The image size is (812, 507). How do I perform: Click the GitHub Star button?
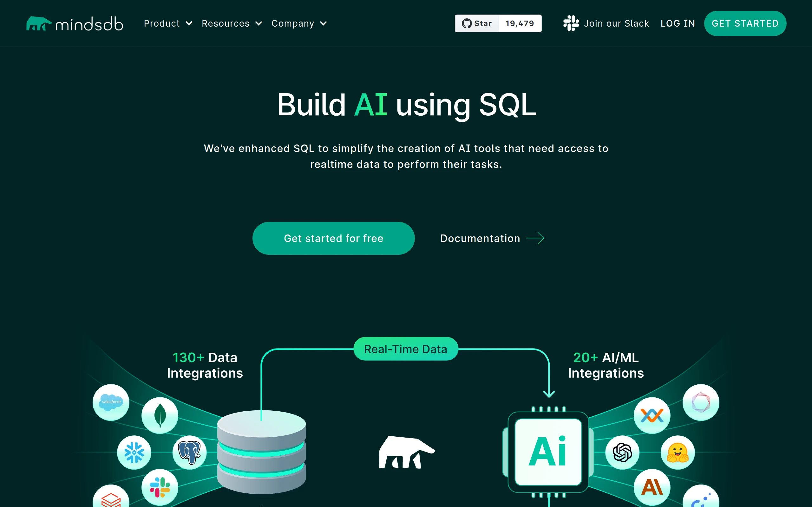477,23
